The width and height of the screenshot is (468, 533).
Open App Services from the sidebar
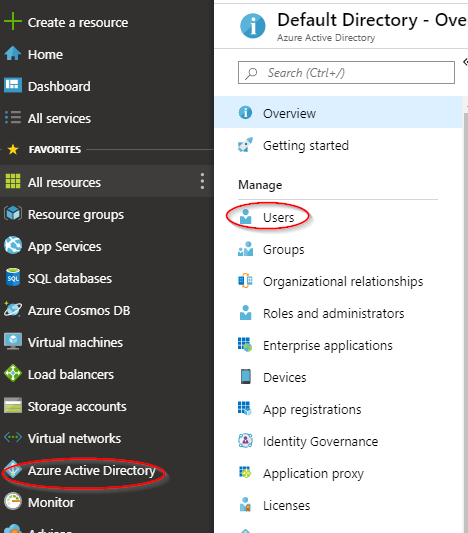[x=65, y=246]
